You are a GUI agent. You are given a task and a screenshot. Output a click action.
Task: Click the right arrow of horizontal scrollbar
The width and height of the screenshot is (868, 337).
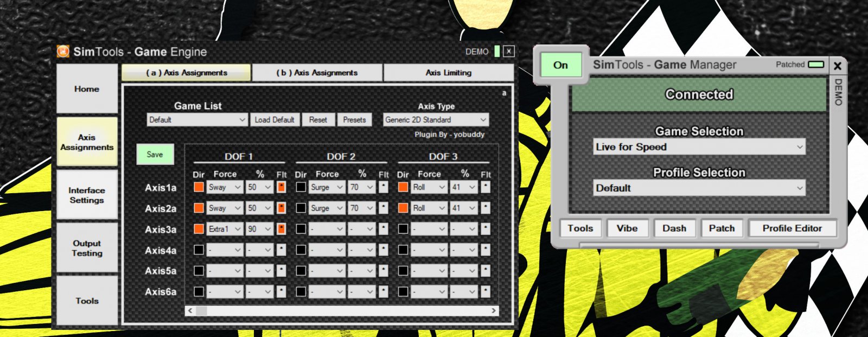pos(494,311)
